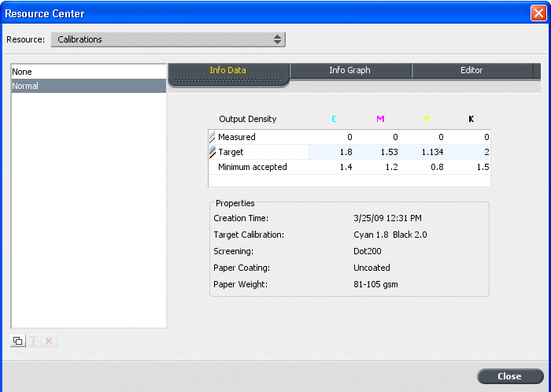The image size is (551, 392).
Task: Click the cyan C column header
Action: click(x=335, y=119)
